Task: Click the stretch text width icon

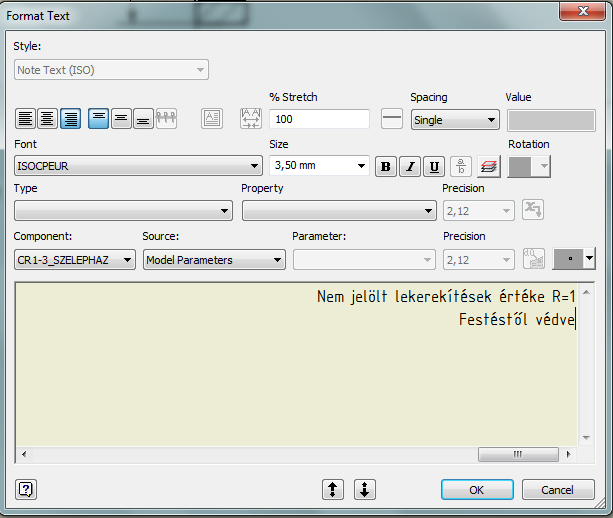Action: point(251,118)
